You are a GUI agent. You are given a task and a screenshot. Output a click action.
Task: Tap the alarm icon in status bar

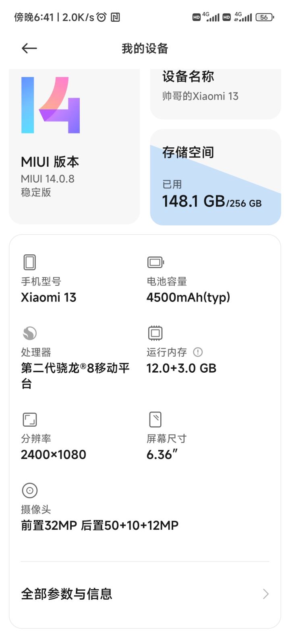click(x=102, y=17)
